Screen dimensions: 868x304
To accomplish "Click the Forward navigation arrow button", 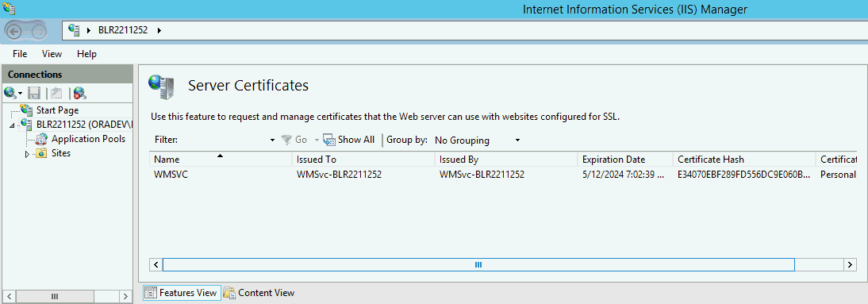I will tap(38, 32).
